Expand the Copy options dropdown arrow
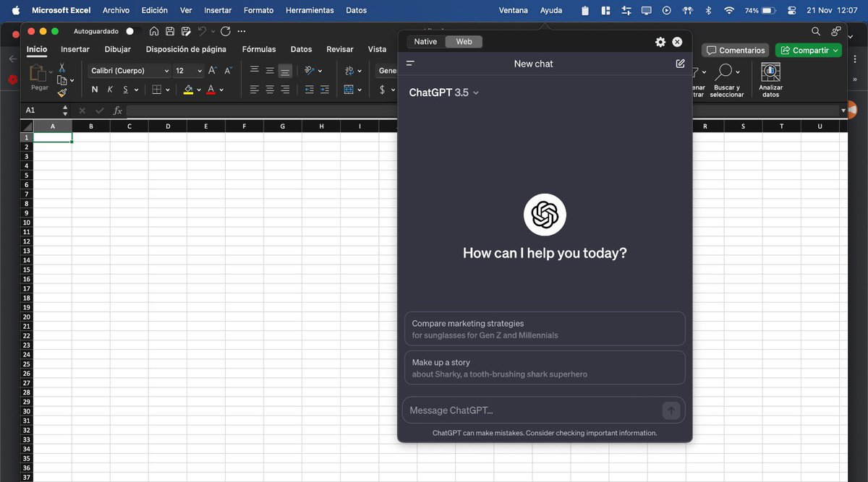Screen dimensions: 868x482 click(72, 81)
